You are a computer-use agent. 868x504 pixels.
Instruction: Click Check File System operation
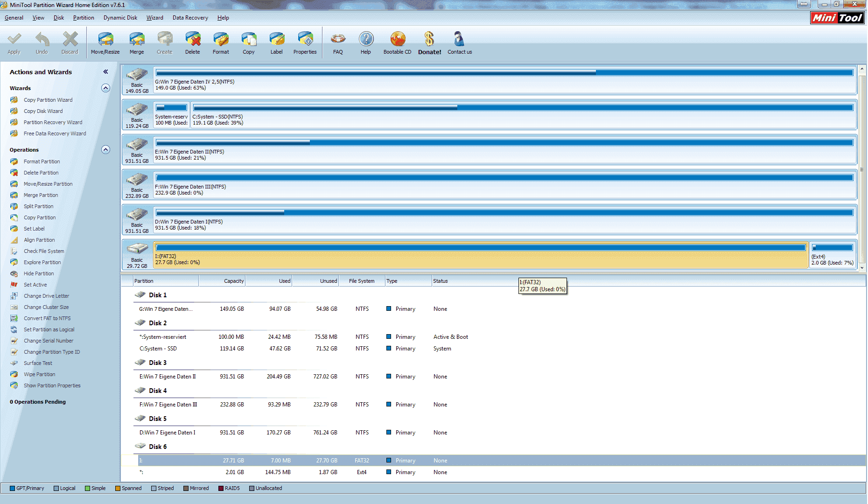[44, 251]
